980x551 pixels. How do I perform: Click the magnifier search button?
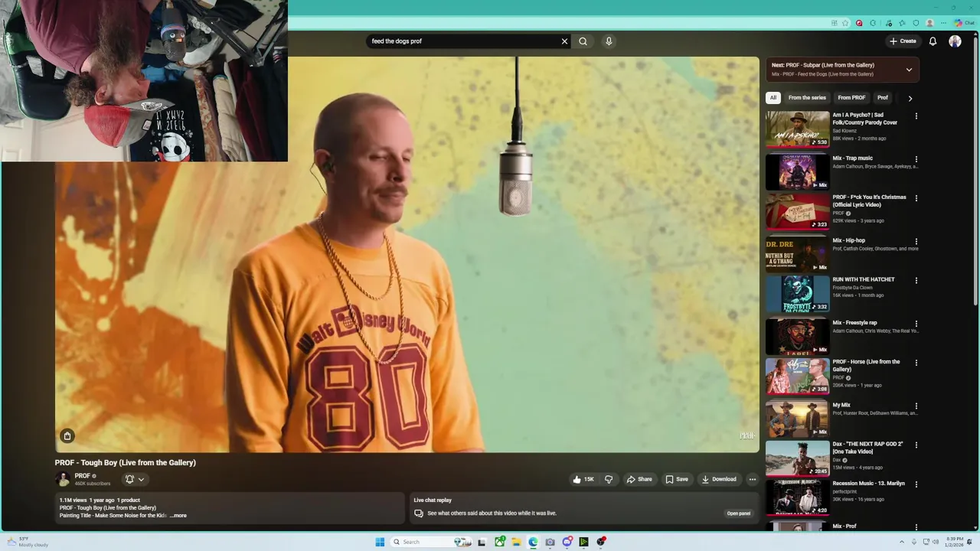coord(583,41)
